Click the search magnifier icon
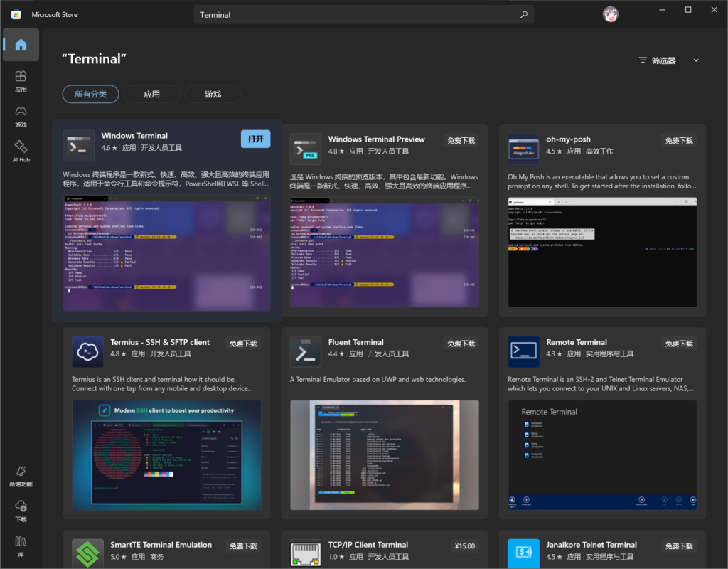This screenshot has width=728, height=569. [524, 15]
